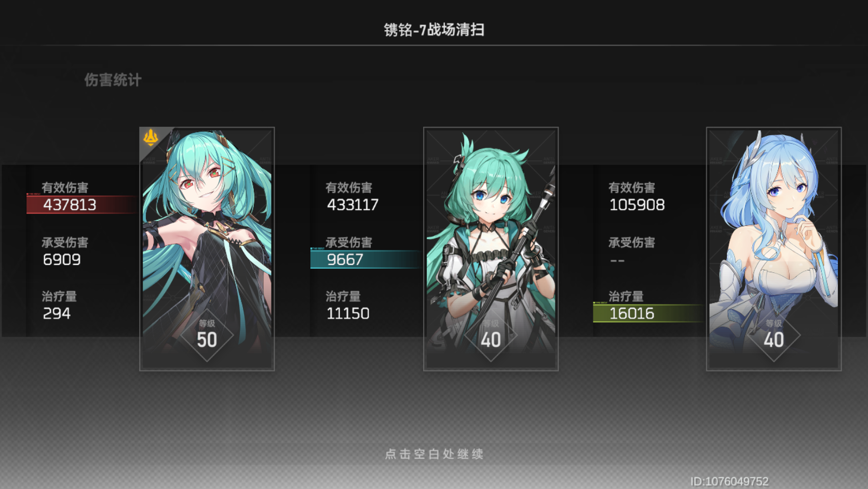Click the red highlighted damage bar 437813
The width and height of the screenshot is (868, 489).
point(83,204)
